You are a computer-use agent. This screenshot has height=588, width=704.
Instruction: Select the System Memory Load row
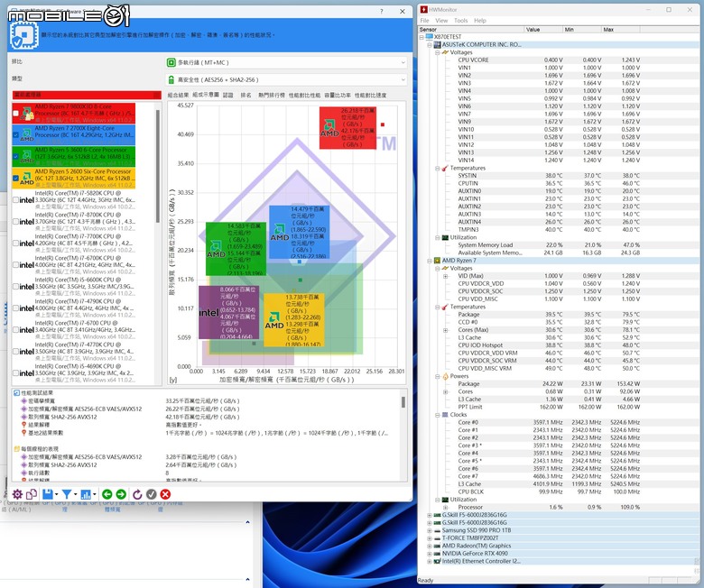coord(549,245)
